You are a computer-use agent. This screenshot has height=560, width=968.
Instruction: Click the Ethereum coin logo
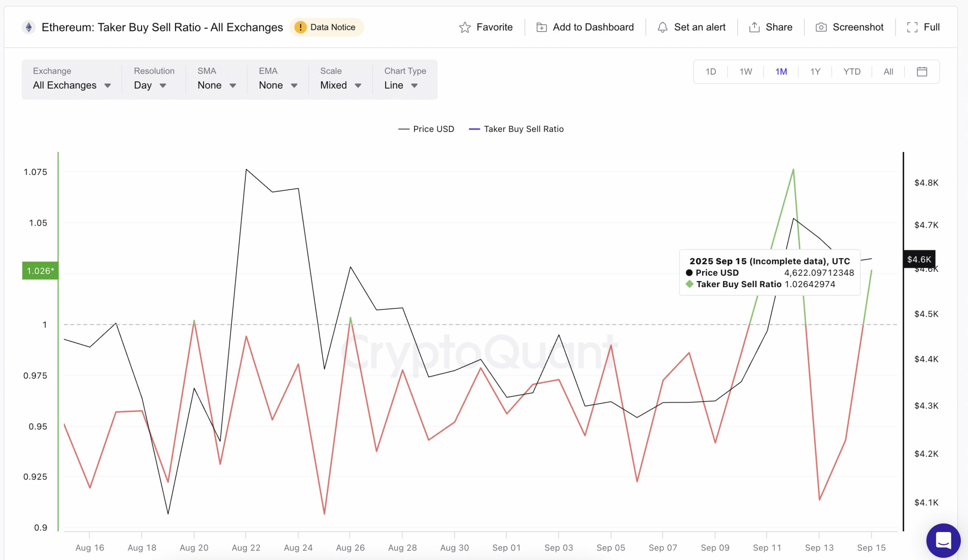[x=28, y=27]
